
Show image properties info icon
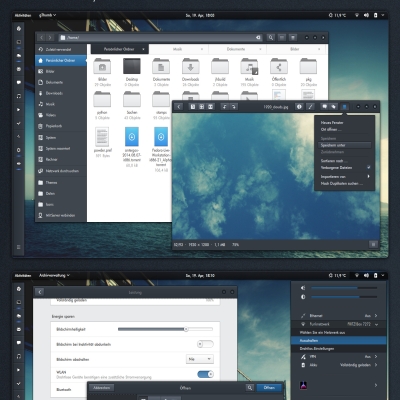pos(299,107)
